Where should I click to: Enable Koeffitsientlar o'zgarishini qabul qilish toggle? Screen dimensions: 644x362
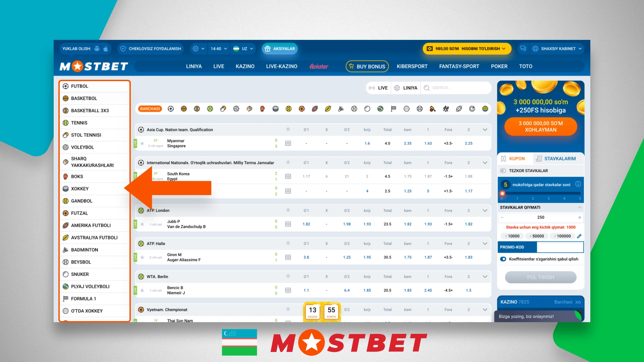tap(503, 259)
